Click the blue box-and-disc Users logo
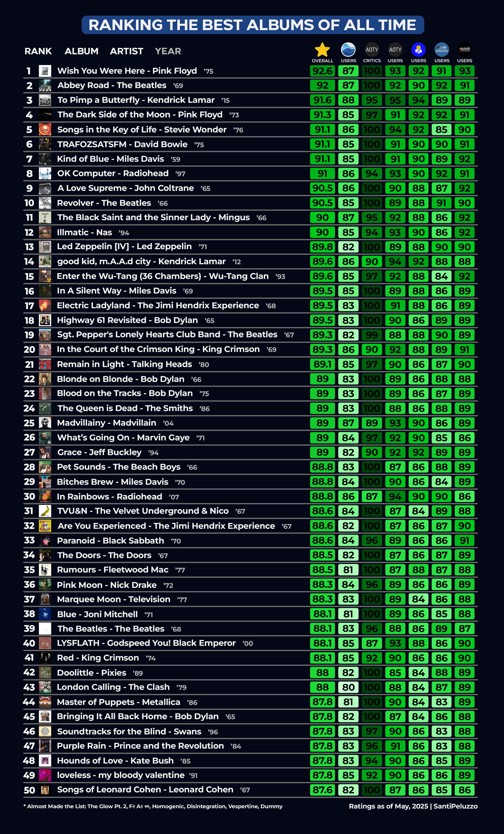 (x=418, y=50)
